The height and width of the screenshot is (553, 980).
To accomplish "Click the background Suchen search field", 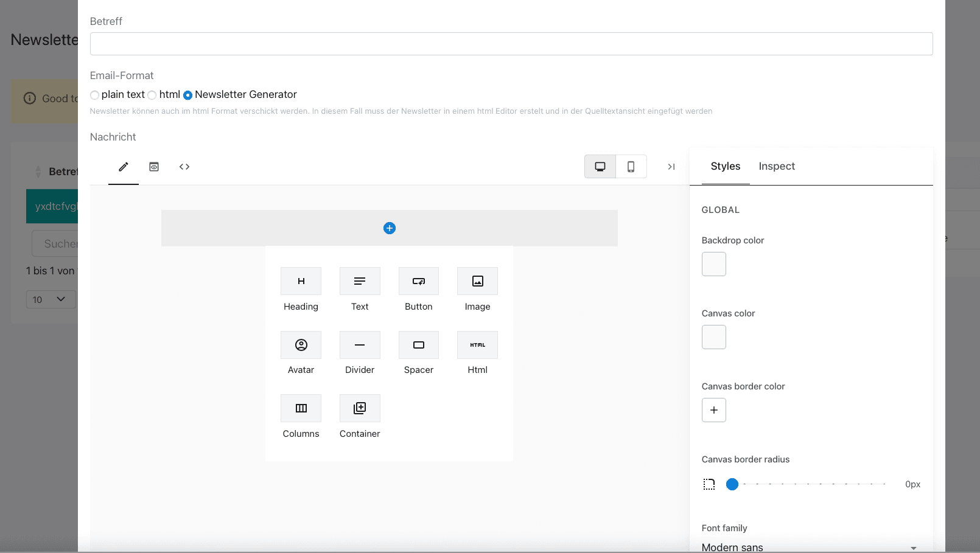I will tap(55, 243).
